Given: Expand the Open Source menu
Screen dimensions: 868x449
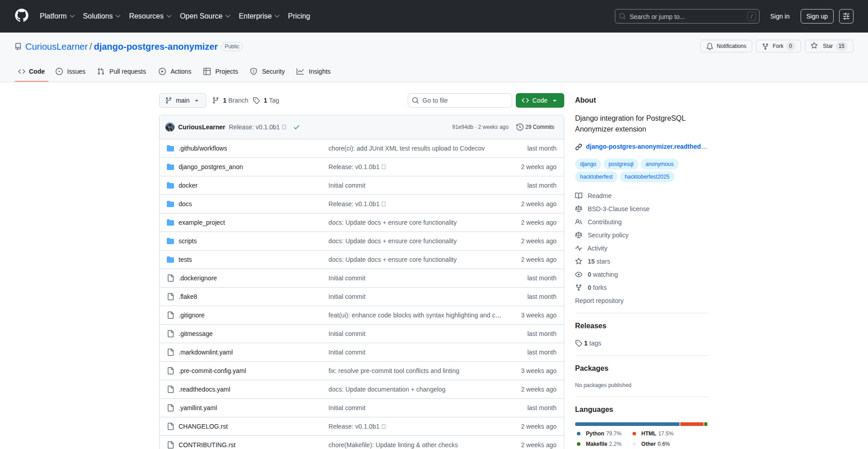Looking at the screenshot, I should point(205,16).
